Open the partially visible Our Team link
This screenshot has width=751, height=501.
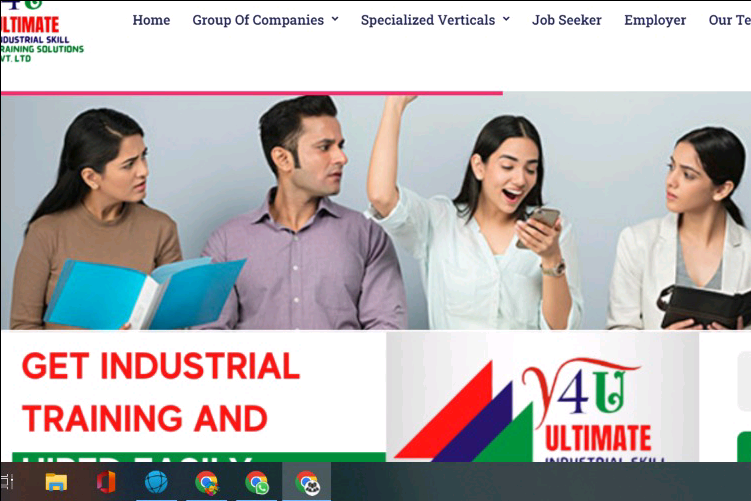pyautogui.click(x=729, y=20)
